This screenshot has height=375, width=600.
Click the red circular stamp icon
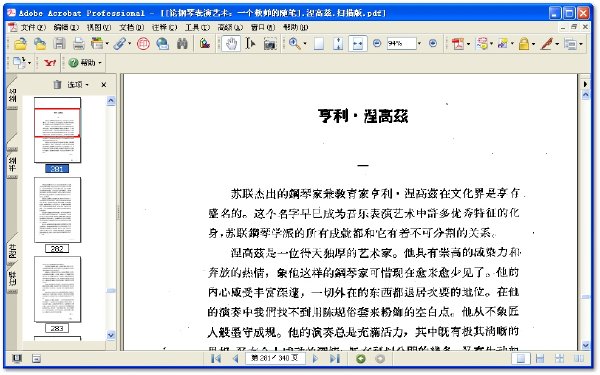[143, 44]
